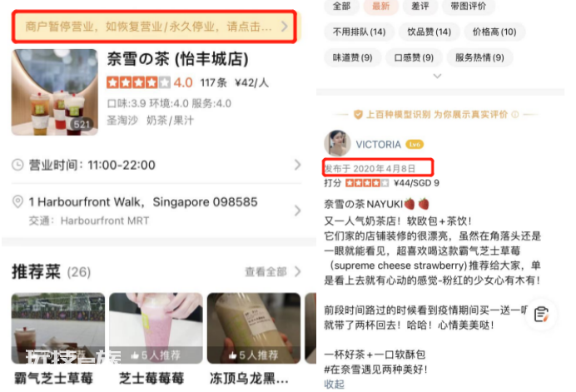Click the info icon after 真实评价 banner
Image resolution: width=576 pixels, height=392 pixels.
click(515, 115)
